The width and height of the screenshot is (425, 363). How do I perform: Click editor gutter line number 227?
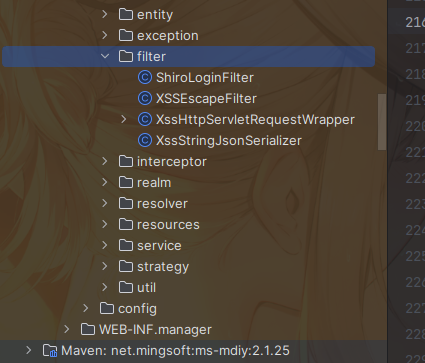[x=415, y=308]
